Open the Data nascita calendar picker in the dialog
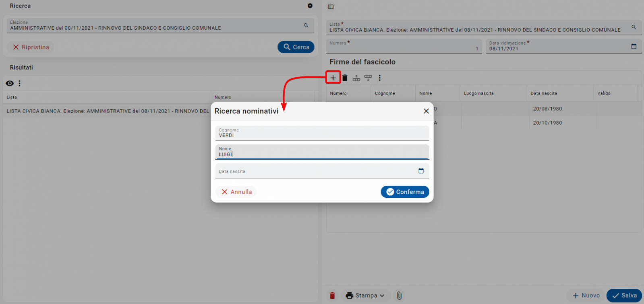Image resolution: width=644 pixels, height=304 pixels. (x=421, y=171)
